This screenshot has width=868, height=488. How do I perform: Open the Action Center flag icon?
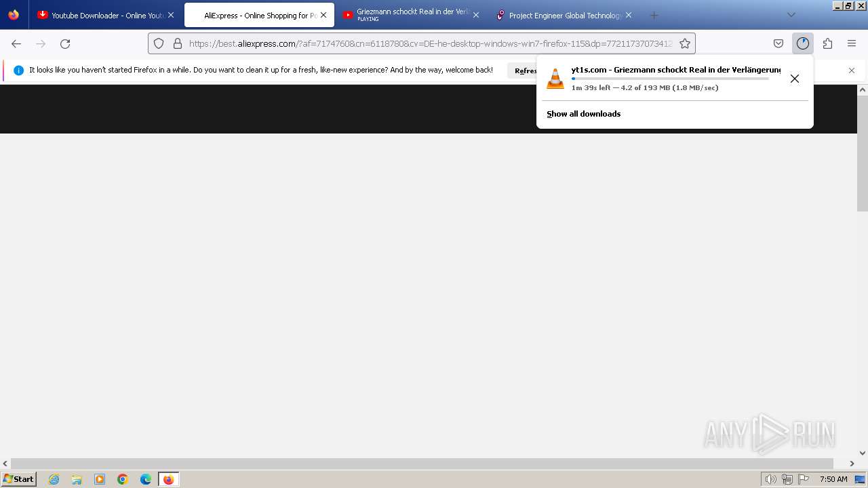pyautogui.click(x=804, y=479)
